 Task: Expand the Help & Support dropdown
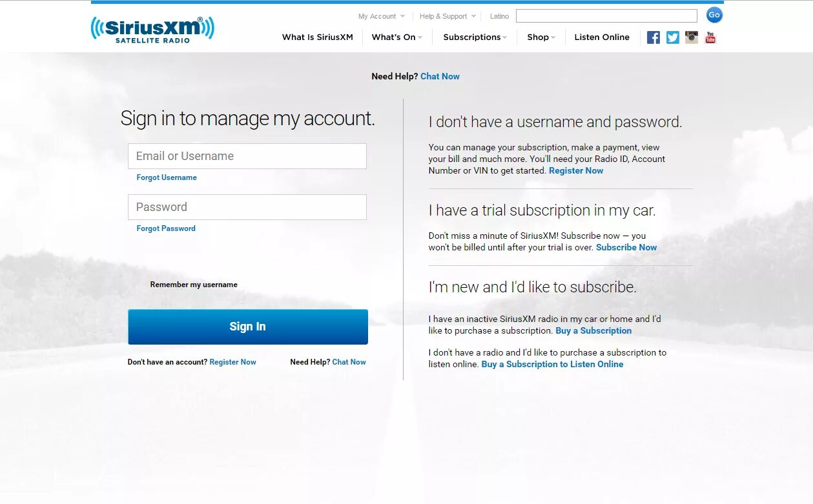click(448, 16)
